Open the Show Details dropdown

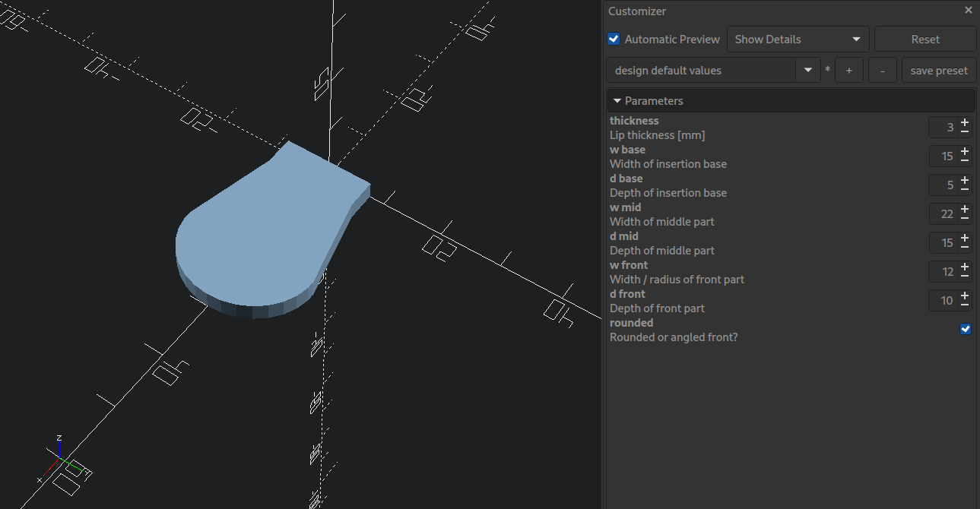(797, 39)
